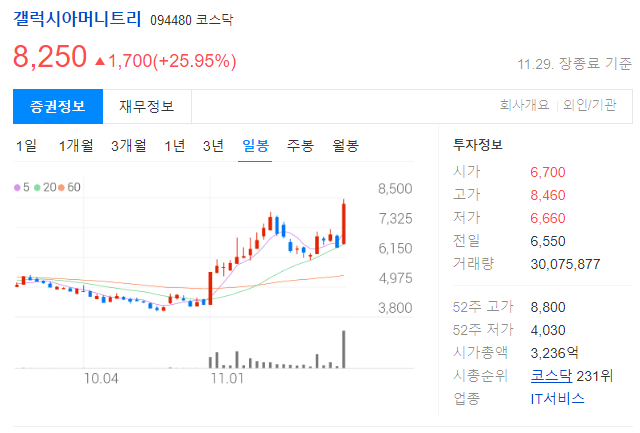Screen dimensions: 640x433
Task: Click the tallest volume bar
Action: click(344, 349)
